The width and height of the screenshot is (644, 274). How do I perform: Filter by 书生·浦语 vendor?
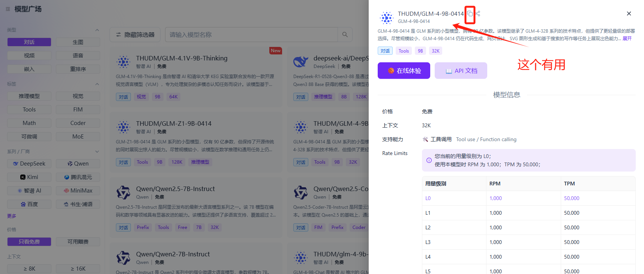[x=78, y=204]
